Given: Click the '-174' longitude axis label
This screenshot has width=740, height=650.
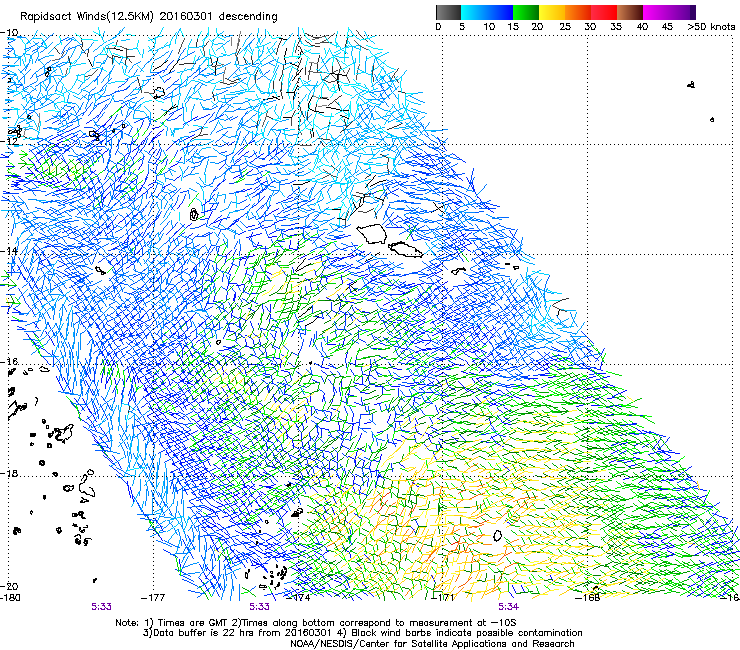Looking at the screenshot, I should (298, 598).
